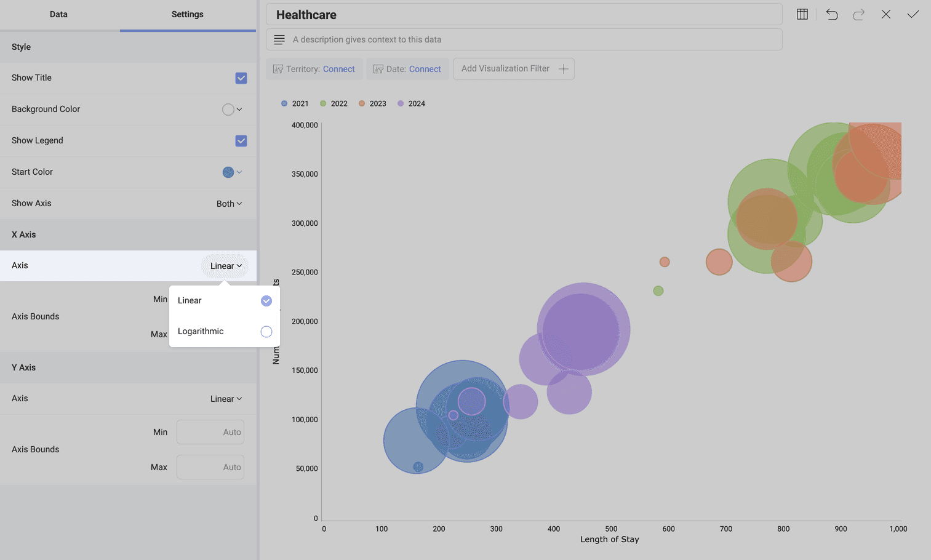Toggle the 2021 legend marker
This screenshot has height=560, width=931.
pos(284,103)
